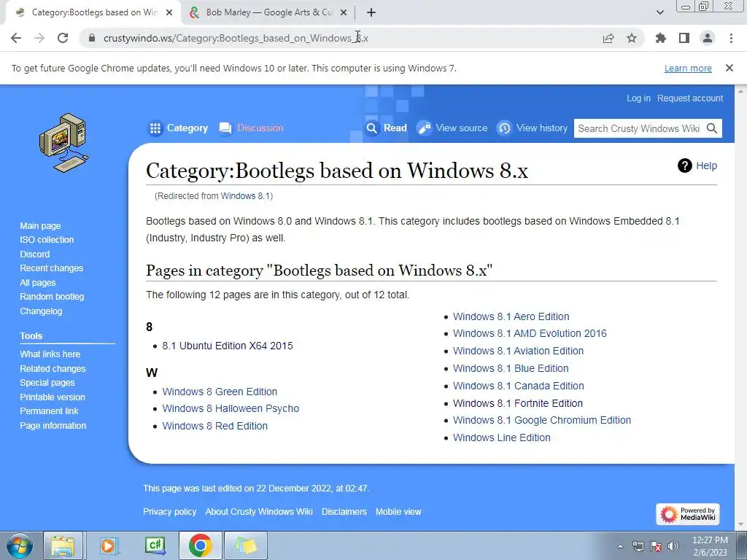Viewport: 747px width, 560px height.
Task: Open Windows Explorer from taskbar
Action: point(63,545)
